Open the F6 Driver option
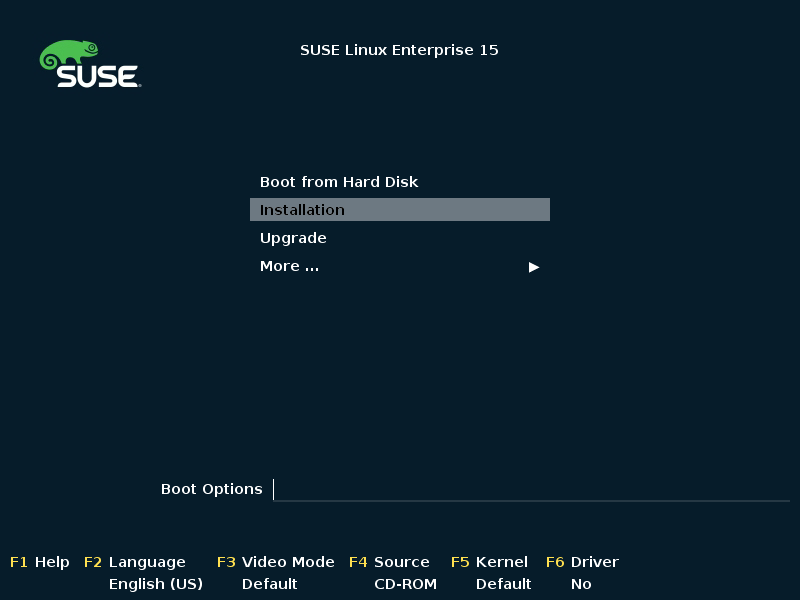The height and width of the screenshot is (600, 800). 582,562
